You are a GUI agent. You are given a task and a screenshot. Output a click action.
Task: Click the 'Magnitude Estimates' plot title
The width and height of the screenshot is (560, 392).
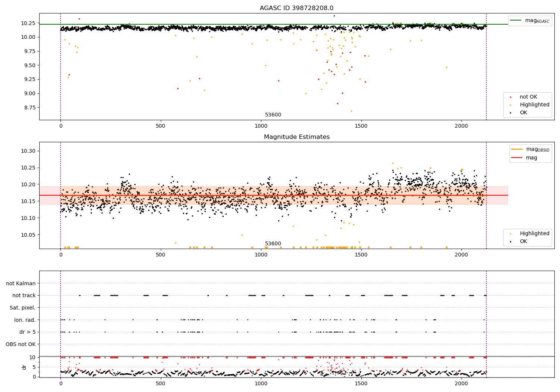point(296,137)
